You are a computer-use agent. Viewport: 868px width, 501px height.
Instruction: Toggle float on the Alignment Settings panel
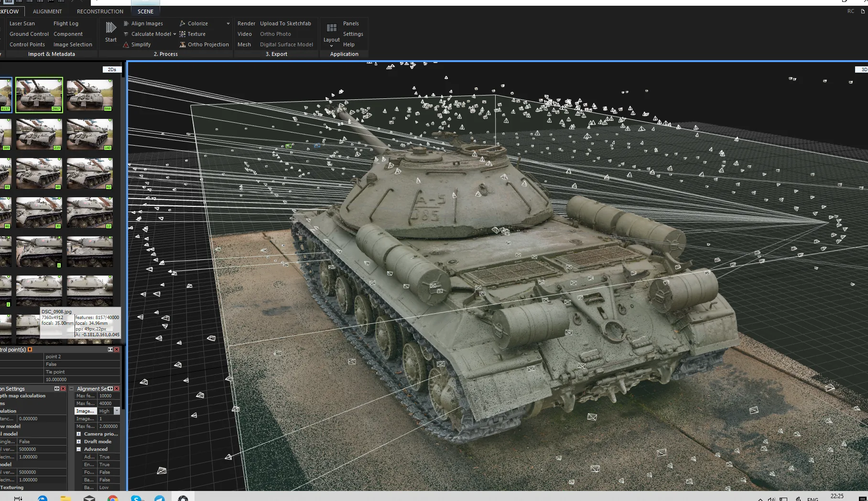click(110, 389)
